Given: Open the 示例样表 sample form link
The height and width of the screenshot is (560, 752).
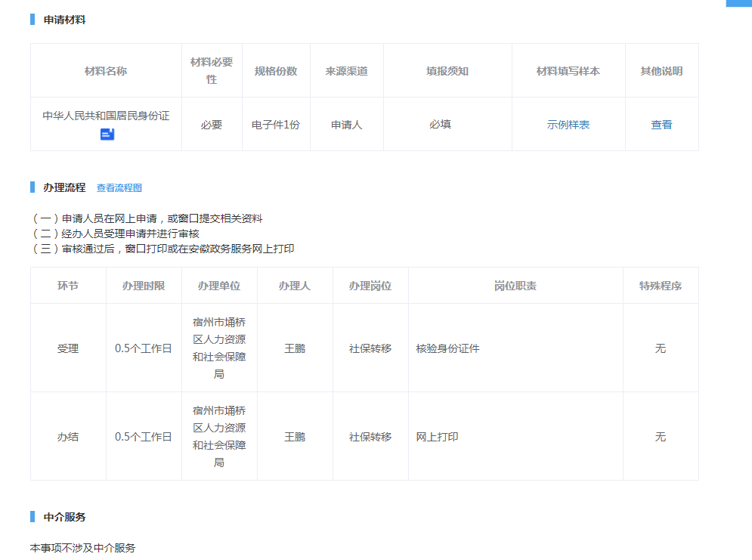Looking at the screenshot, I should pyautogui.click(x=568, y=125).
